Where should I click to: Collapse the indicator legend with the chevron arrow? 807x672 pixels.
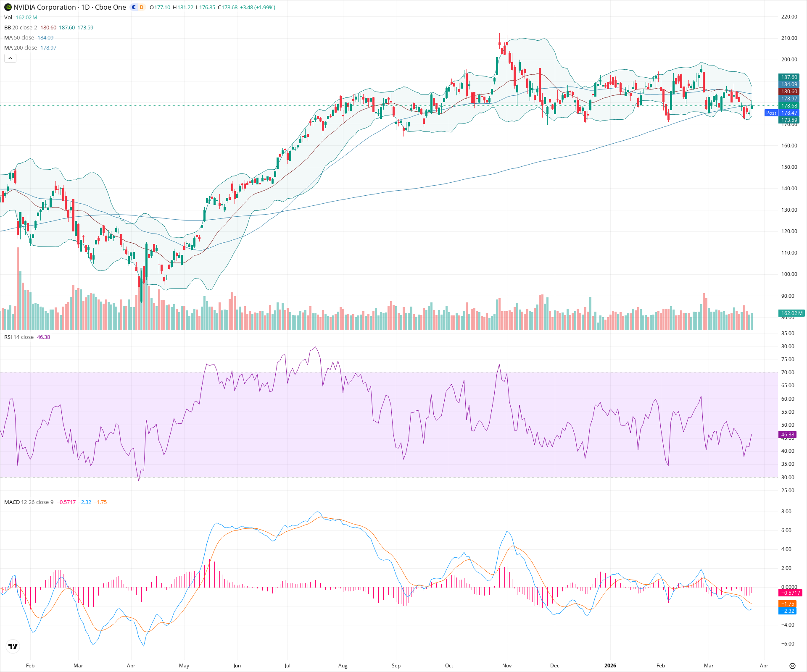[10, 58]
